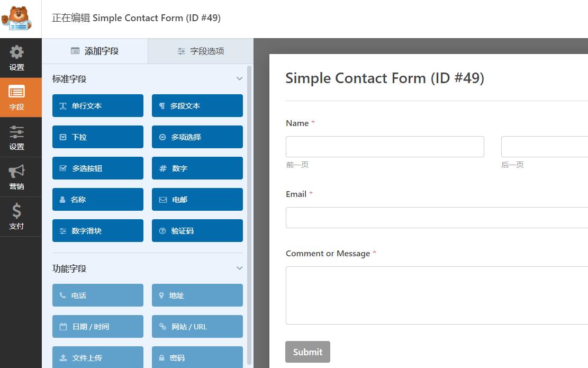The height and width of the screenshot is (368, 588).
Task: Add a 数字滑块 slider field
Action: point(98,231)
